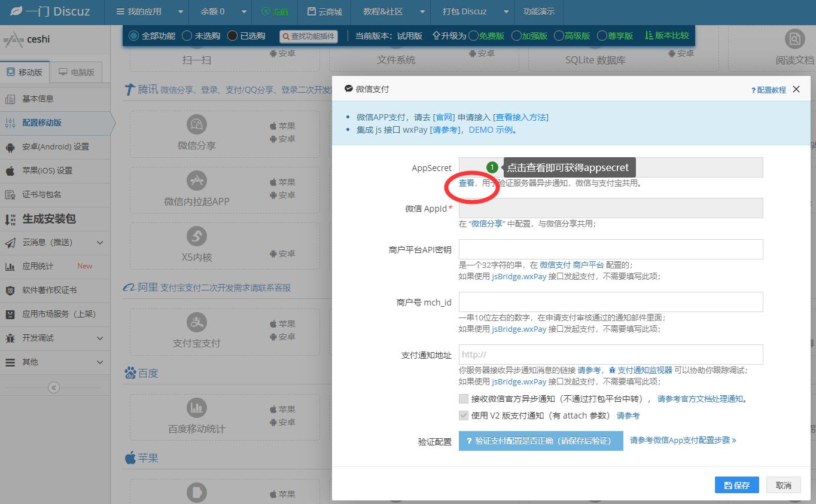Image resolution: width=816 pixels, height=504 pixels.
Task: Choose the 免费版 upgrade radio option
Action: [x=473, y=36]
